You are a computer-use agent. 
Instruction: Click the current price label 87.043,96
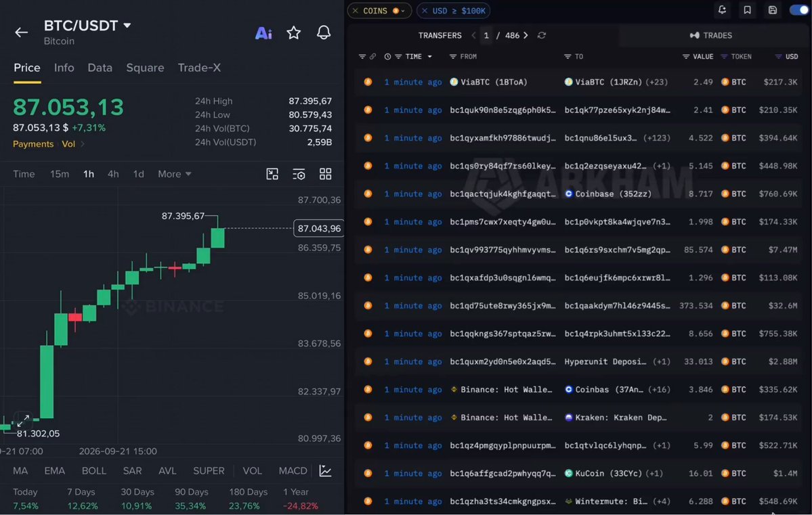click(318, 228)
